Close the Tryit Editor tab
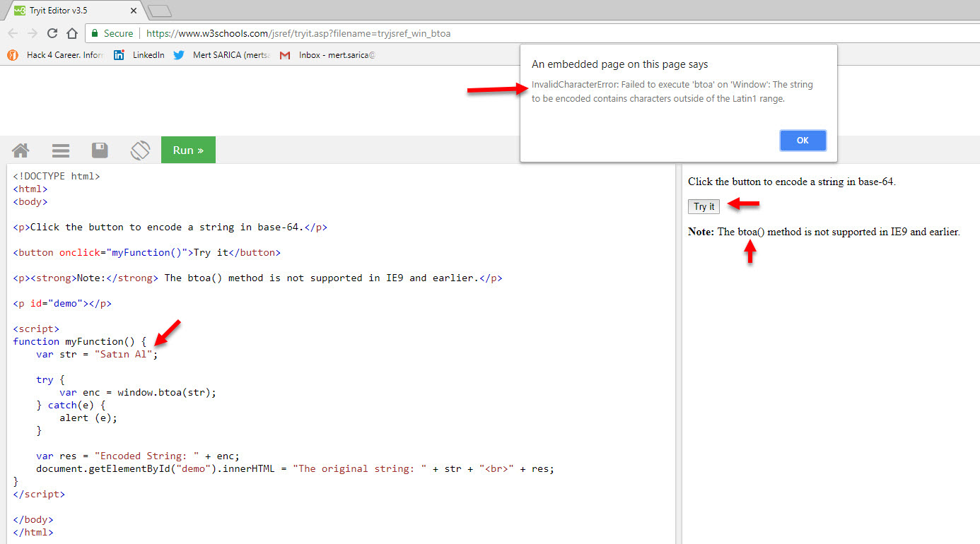 point(134,11)
